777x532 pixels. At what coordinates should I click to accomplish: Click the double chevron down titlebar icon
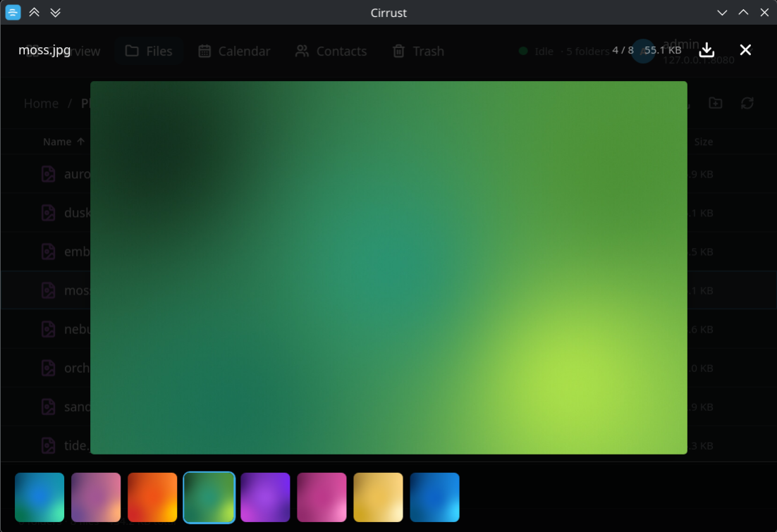click(56, 13)
